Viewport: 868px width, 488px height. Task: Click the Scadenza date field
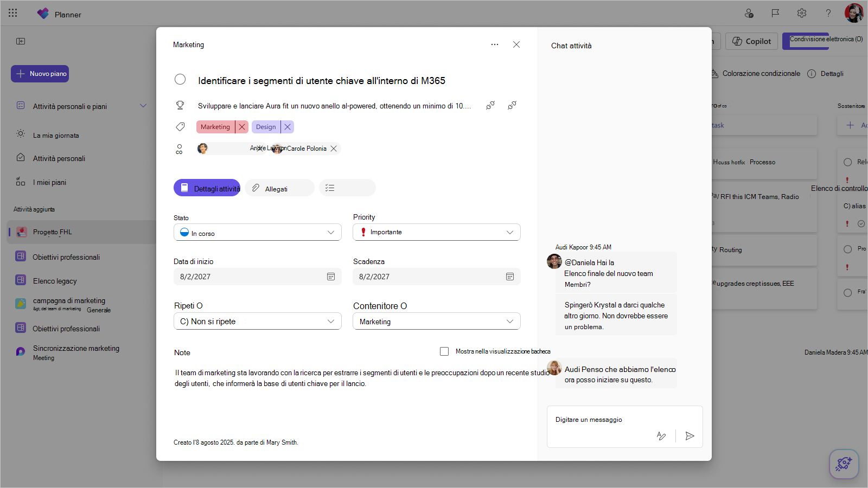point(437,277)
